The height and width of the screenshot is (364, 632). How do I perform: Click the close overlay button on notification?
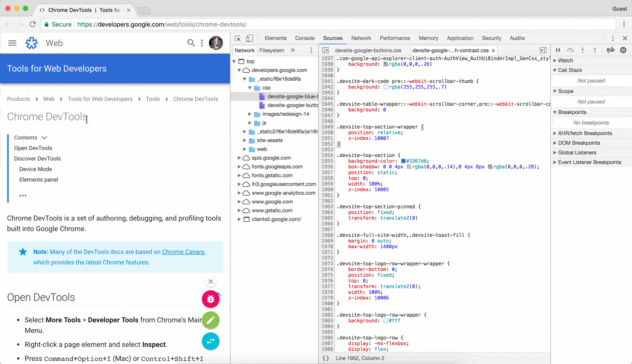(210, 281)
